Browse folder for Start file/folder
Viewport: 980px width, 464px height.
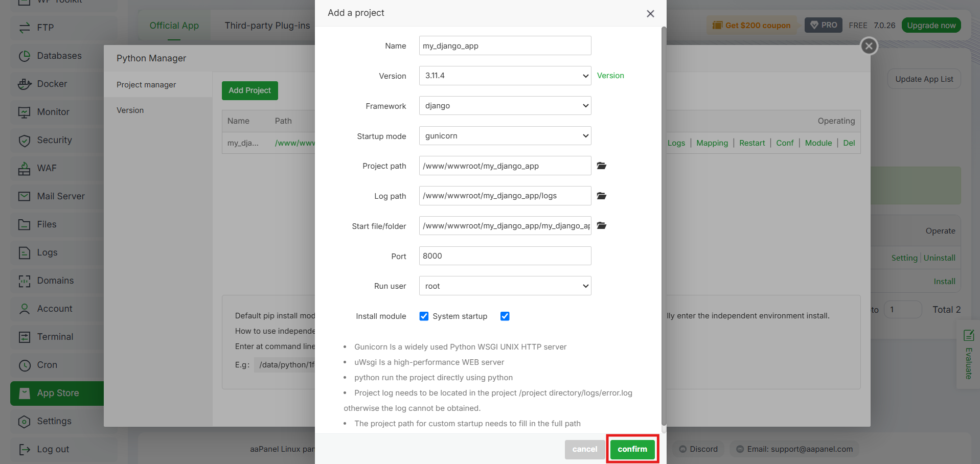point(602,225)
